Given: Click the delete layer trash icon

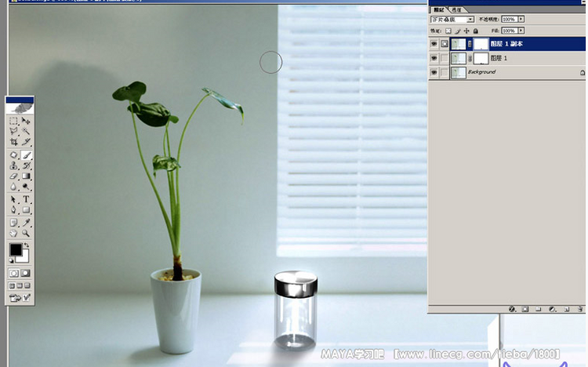Looking at the screenshot, I should click(x=579, y=309).
